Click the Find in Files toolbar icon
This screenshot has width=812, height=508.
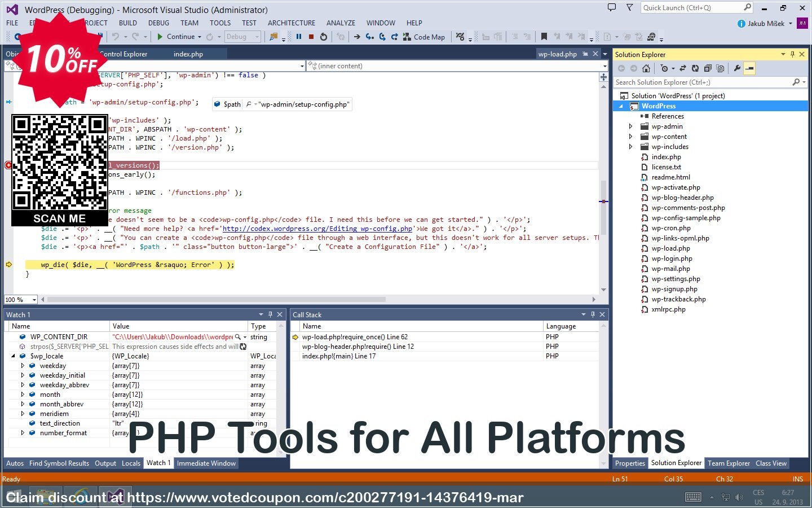(273, 37)
